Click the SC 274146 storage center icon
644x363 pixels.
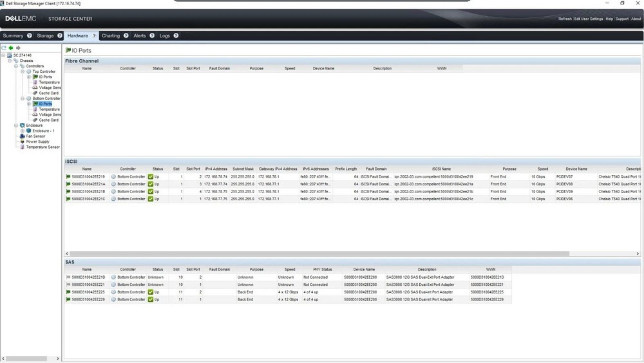(x=10, y=55)
